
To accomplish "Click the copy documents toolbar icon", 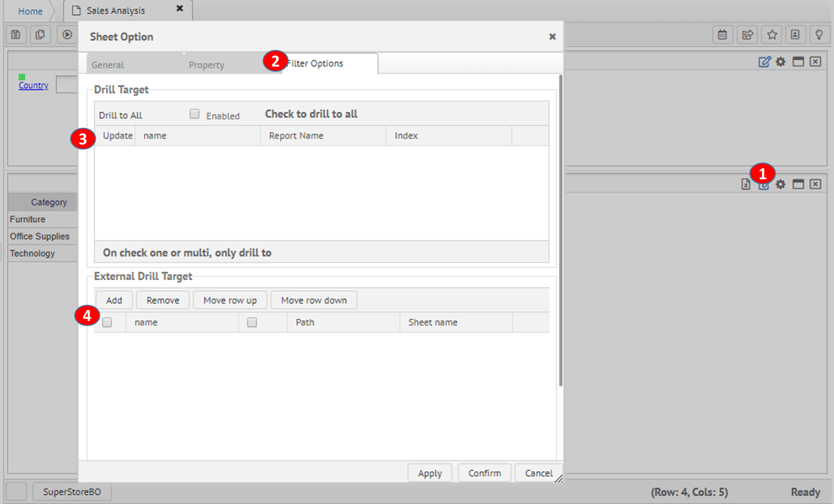I will (x=40, y=35).
